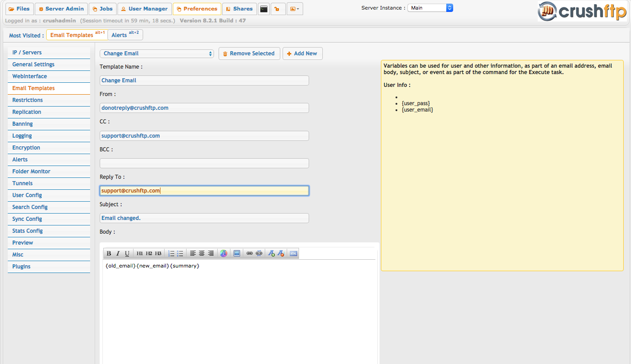Apply H1 heading style
This screenshot has height=364, width=631.
(140, 253)
